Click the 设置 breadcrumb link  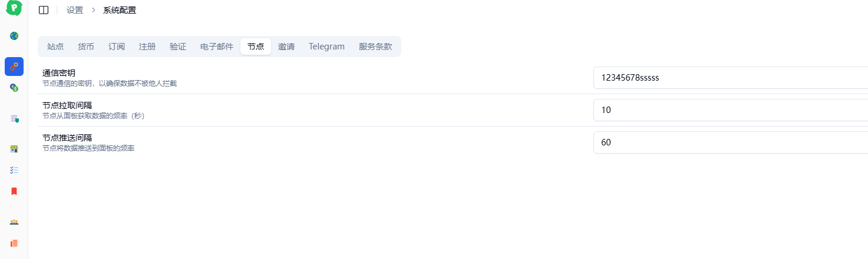point(75,10)
